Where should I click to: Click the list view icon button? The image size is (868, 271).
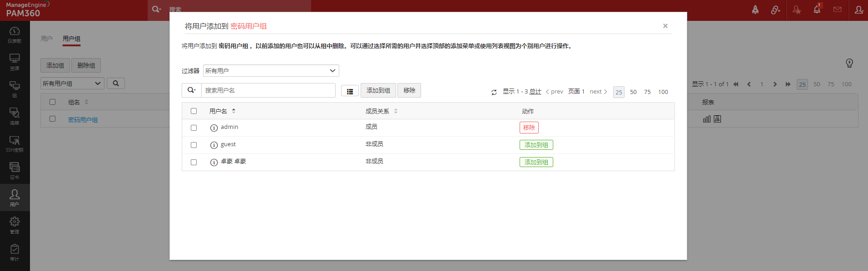pyautogui.click(x=350, y=91)
